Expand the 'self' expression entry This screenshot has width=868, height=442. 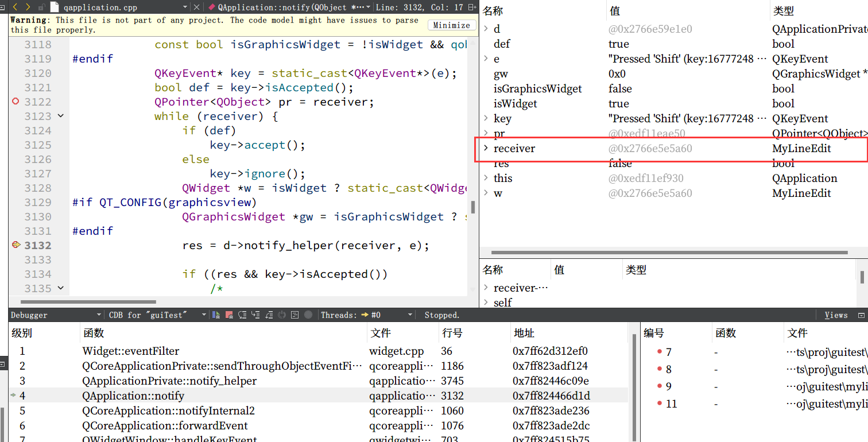[486, 302]
